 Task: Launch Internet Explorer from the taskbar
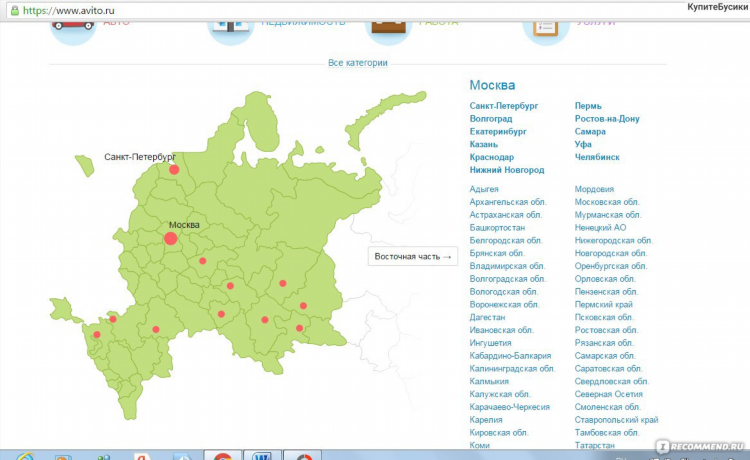25,456
